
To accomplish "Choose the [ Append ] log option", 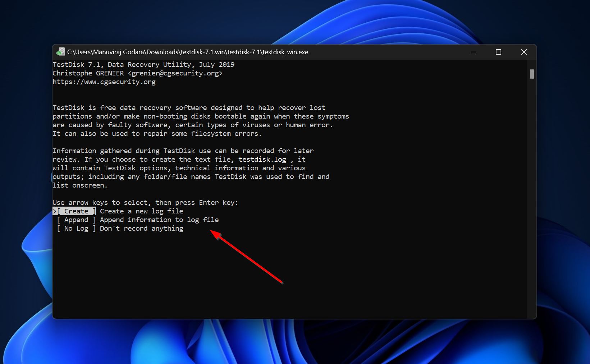I will pyautogui.click(x=76, y=220).
